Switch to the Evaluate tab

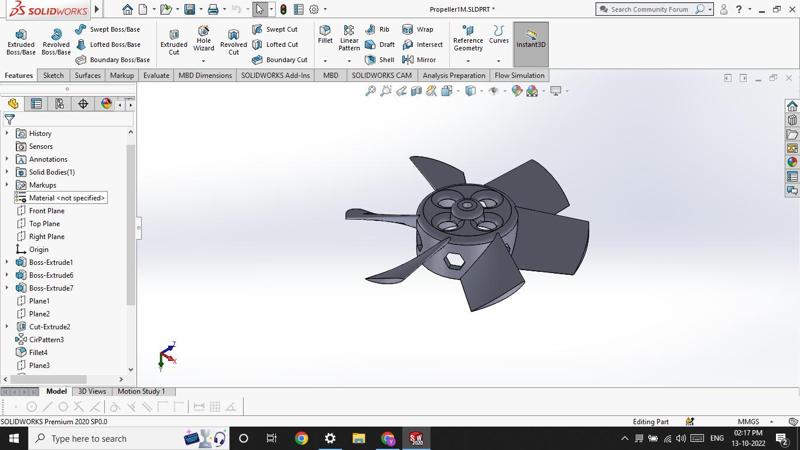[156, 76]
